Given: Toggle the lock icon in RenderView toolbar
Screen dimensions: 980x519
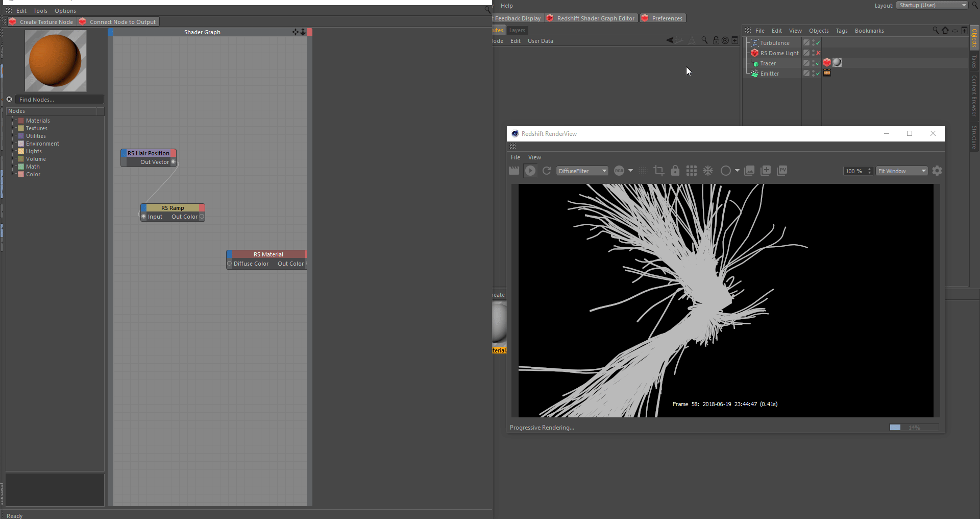Looking at the screenshot, I should [675, 171].
